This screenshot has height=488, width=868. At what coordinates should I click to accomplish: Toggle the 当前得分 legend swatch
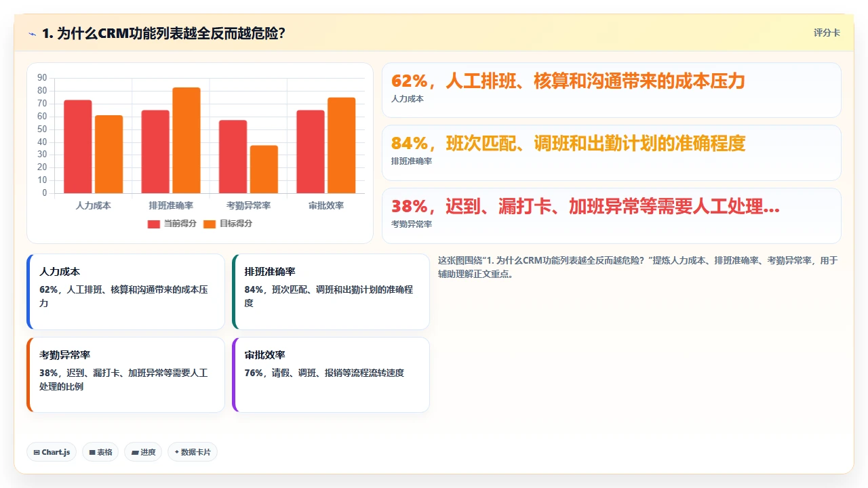[154, 224]
